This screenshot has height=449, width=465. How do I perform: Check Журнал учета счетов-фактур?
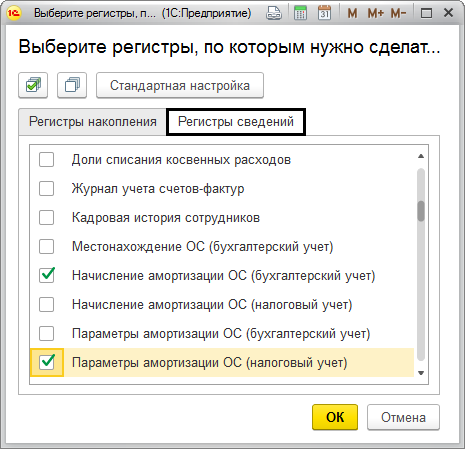(46, 189)
